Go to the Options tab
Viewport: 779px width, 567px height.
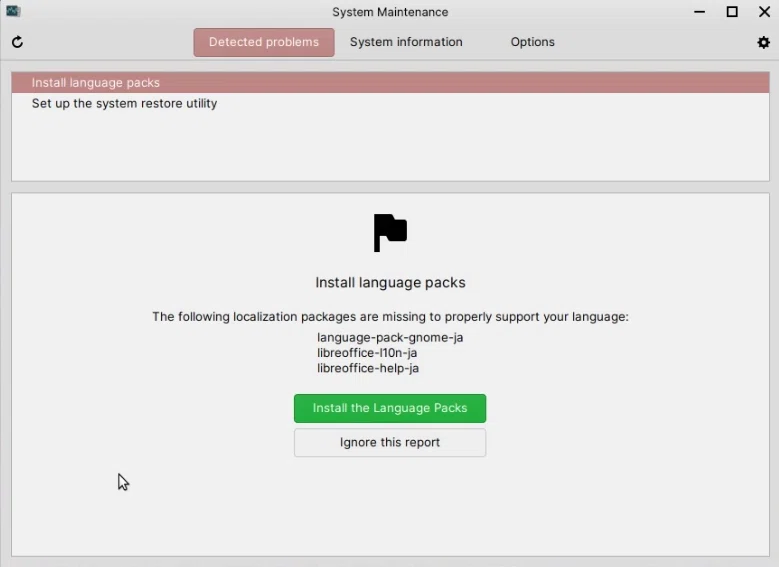(533, 42)
